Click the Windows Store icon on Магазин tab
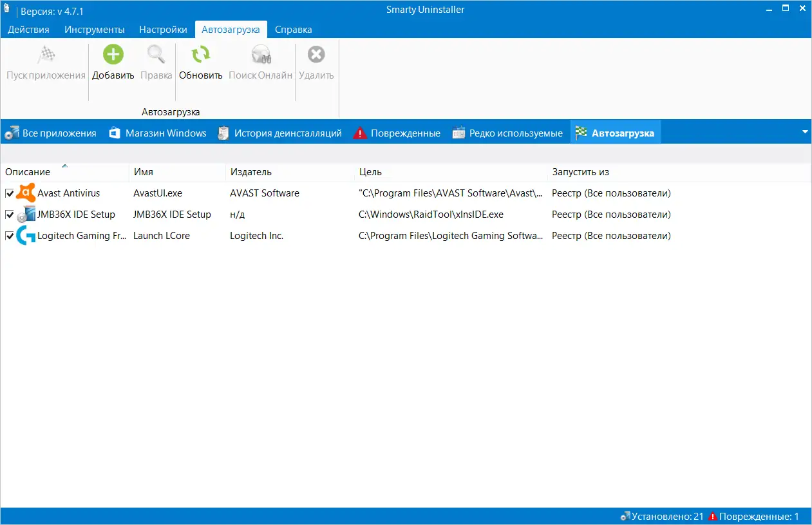Viewport: 812px width, 525px height. coord(115,133)
